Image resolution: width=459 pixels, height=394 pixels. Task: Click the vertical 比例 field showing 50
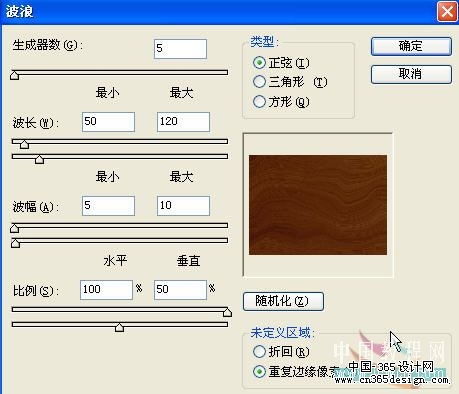pos(180,290)
